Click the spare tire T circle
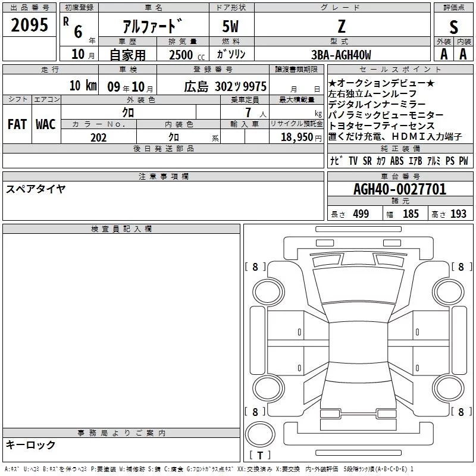This screenshot has width=476, height=476. (x=260, y=434)
